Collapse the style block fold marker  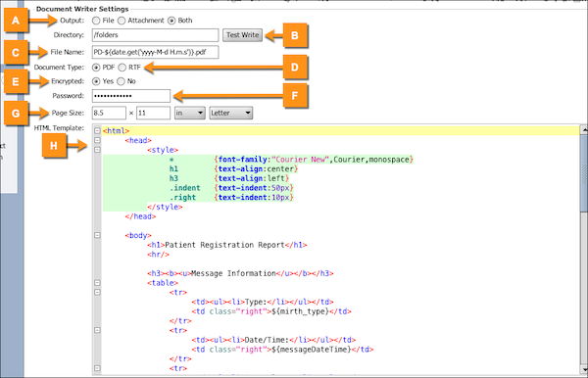tap(97, 150)
